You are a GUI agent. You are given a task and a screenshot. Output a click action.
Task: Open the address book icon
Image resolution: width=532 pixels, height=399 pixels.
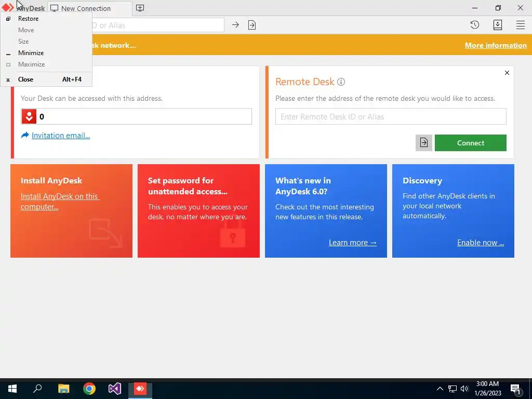[497, 25]
